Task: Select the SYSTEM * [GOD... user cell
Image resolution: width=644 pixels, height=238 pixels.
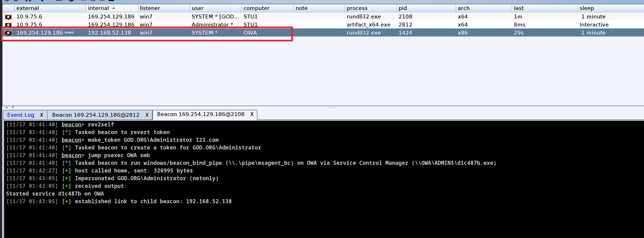Action: point(215,17)
